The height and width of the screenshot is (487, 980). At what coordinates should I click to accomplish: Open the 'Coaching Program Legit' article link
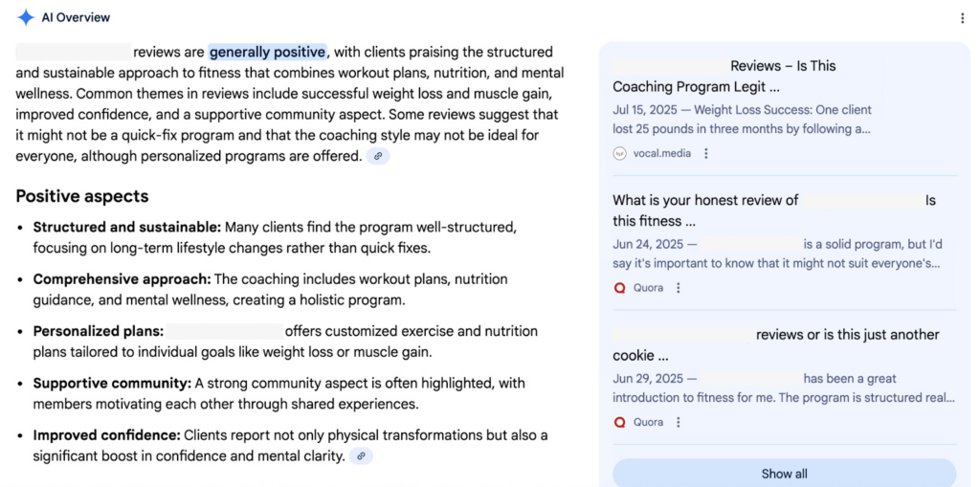[696, 86]
